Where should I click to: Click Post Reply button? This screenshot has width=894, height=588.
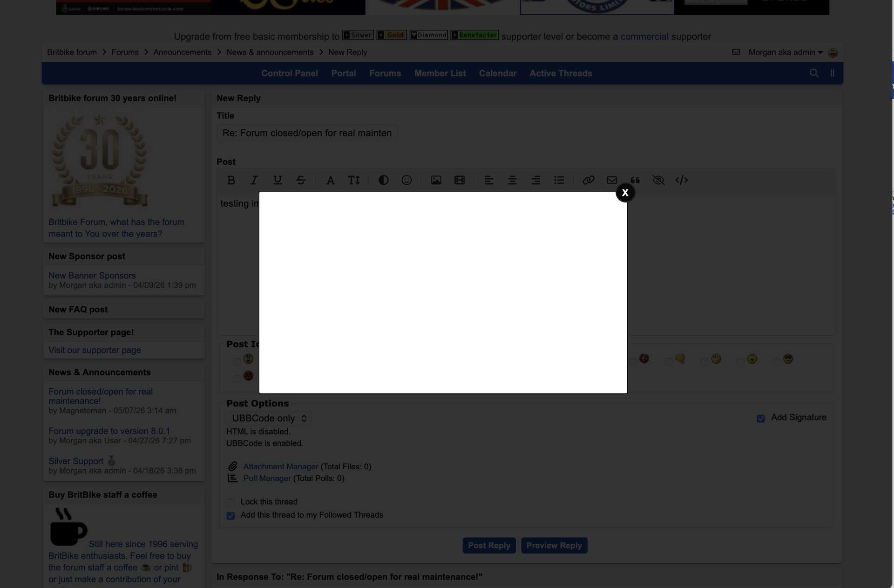pos(489,546)
